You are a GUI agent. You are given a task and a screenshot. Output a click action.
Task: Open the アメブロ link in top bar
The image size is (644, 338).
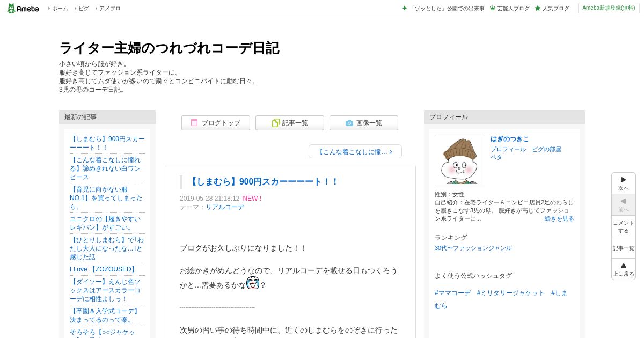(x=109, y=9)
